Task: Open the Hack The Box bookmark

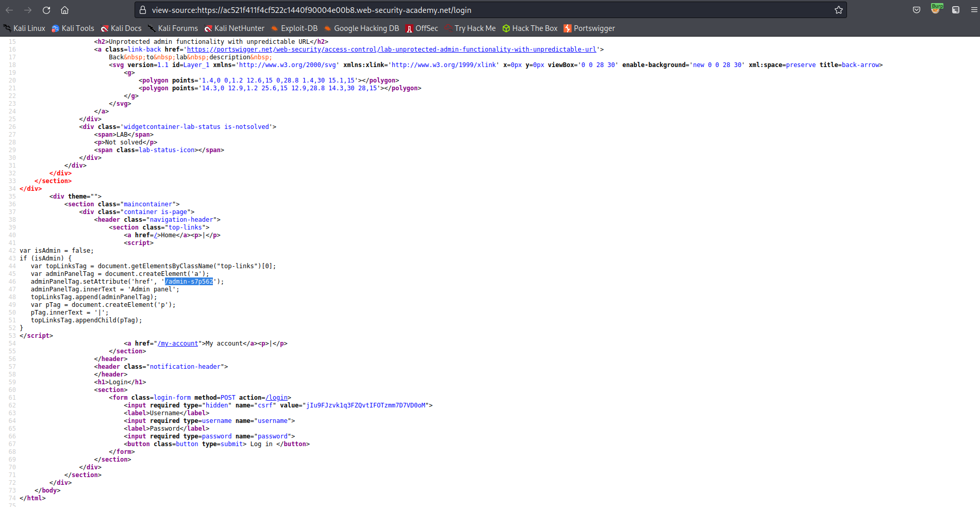Action: [530, 28]
